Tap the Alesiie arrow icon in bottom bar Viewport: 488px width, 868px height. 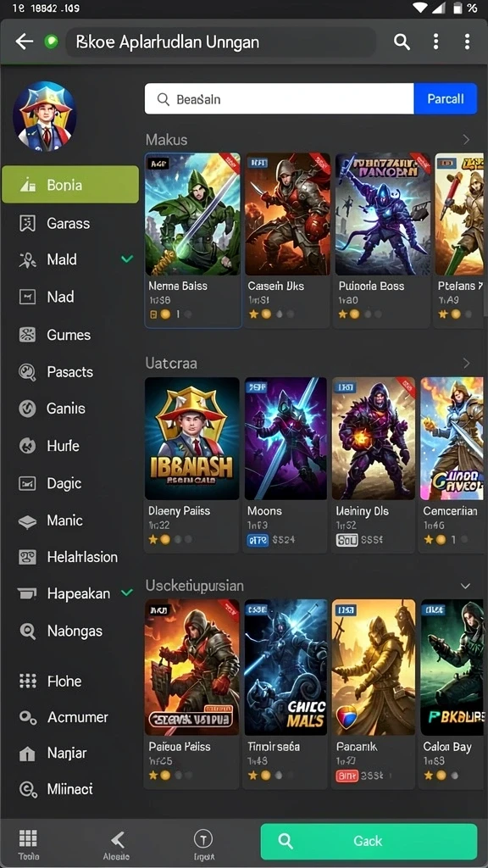click(x=117, y=840)
